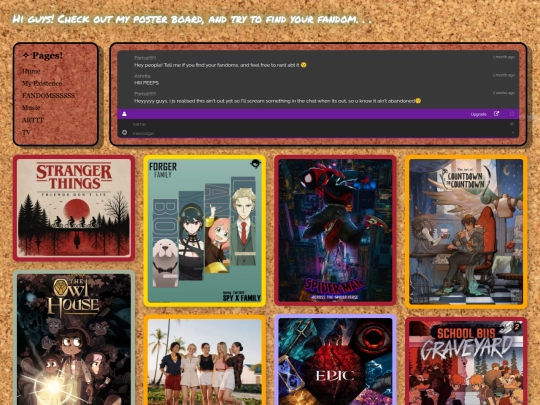Open the TV page link

point(27,132)
